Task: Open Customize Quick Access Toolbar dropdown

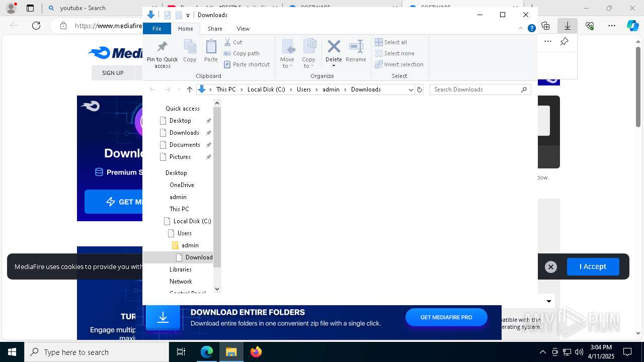Action: coord(188,16)
